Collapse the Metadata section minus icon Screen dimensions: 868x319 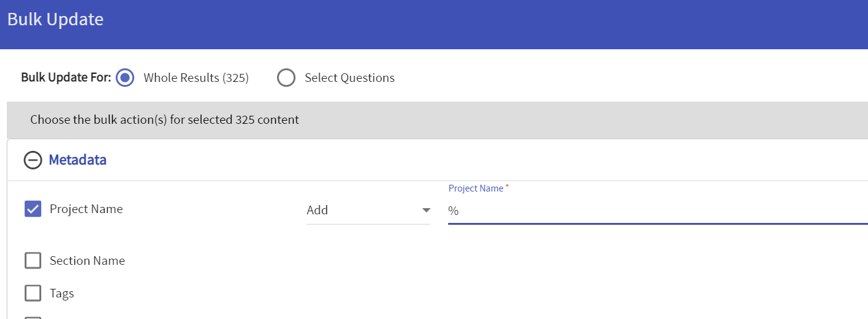(33, 160)
